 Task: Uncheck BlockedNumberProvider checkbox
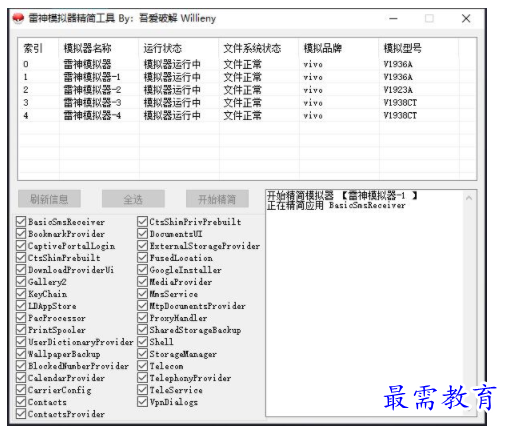tap(21, 366)
